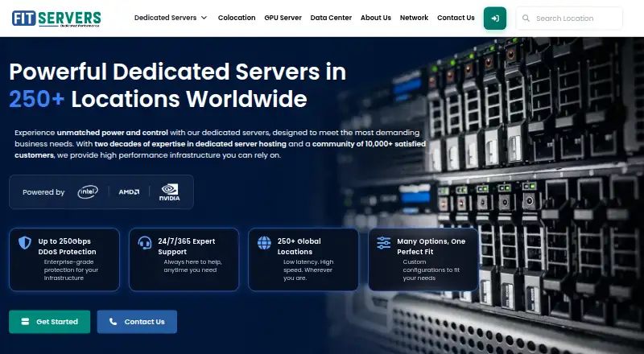
Task: Select the 250+ Global Locations card
Action: click(x=303, y=260)
